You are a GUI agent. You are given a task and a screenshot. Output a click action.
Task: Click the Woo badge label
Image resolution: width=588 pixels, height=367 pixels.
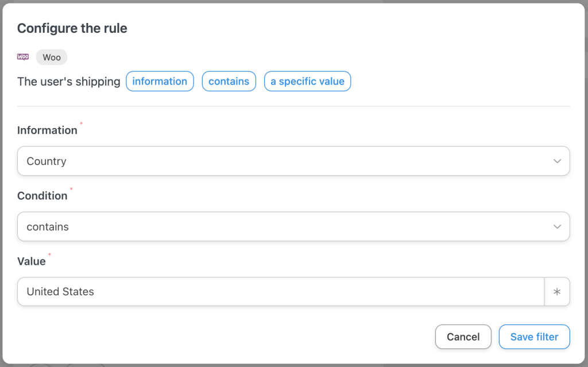[x=51, y=57]
